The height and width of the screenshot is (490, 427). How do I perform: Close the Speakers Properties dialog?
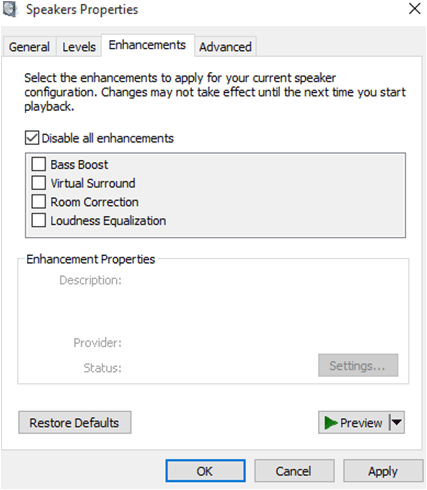(414, 9)
